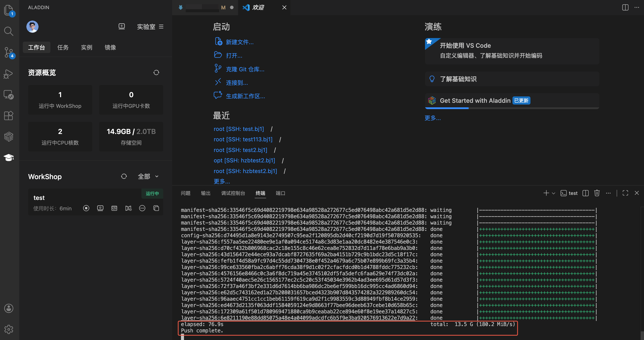Click the 克隆 Git 仓库 link

[x=245, y=69]
